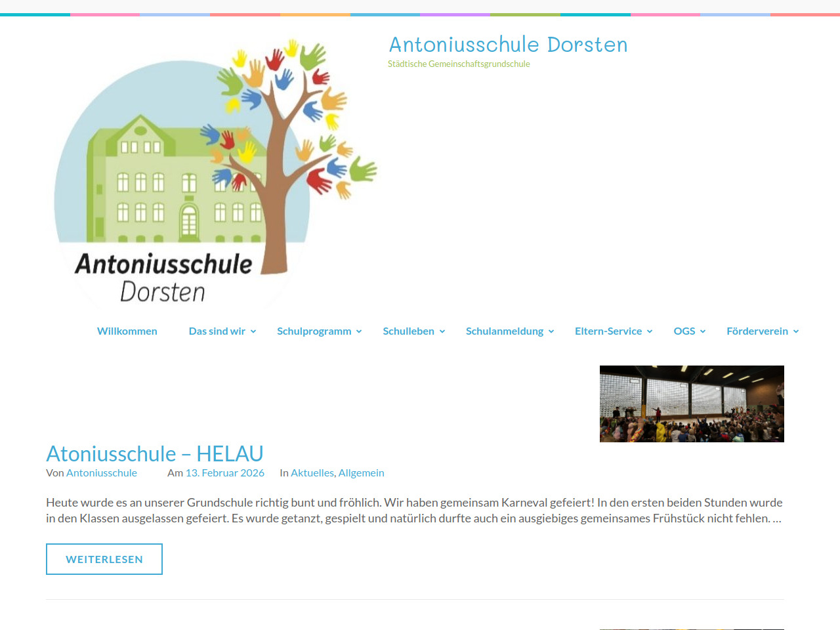The height and width of the screenshot is (630, 840).
Task: Open the author link Antoniusschule
Action: tap(102, 473)
